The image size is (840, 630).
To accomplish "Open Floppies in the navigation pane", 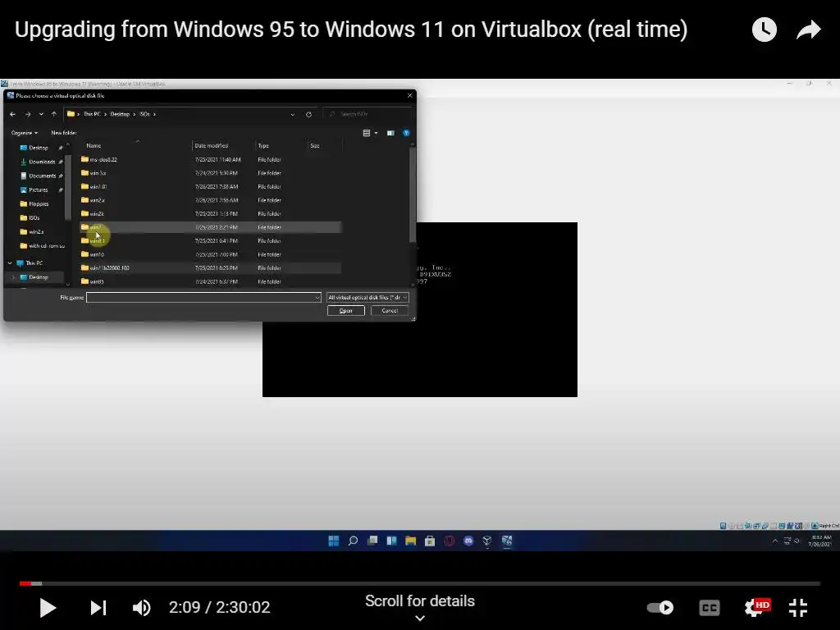I will pos(39,203).
